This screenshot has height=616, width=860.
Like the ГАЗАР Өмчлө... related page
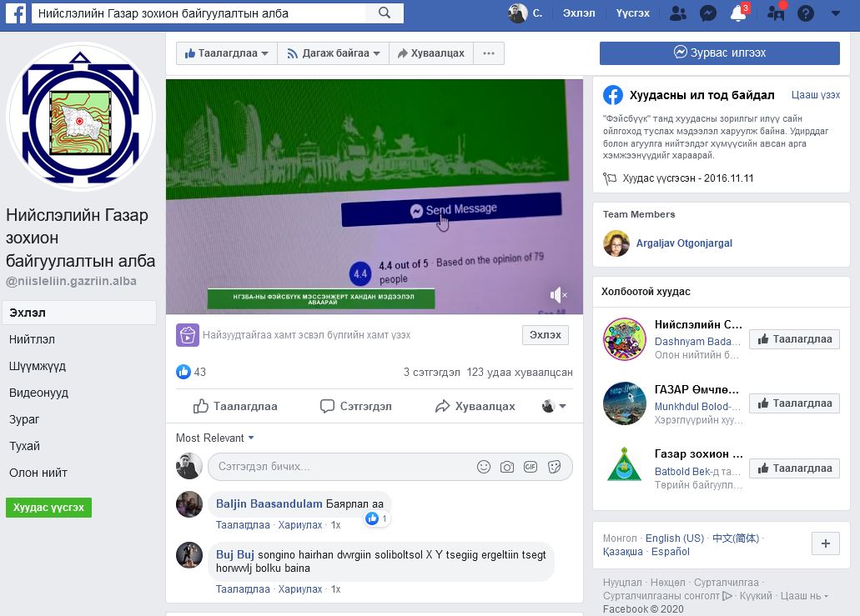[794, 403]
